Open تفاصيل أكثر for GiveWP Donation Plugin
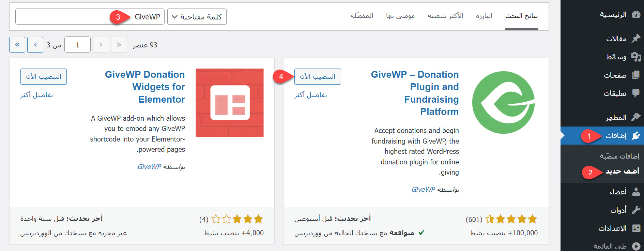The image size is (644, 251). coord(311,95)
